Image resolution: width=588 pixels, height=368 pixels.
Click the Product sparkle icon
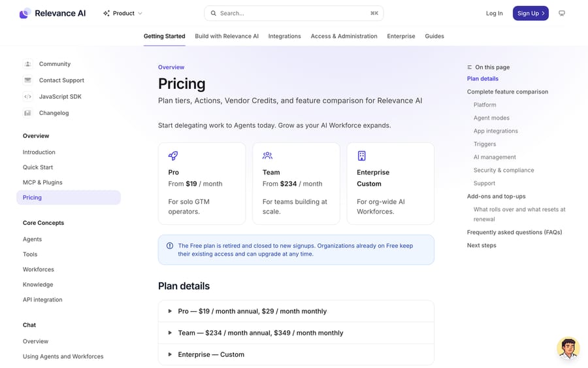(x=106, y=13)
